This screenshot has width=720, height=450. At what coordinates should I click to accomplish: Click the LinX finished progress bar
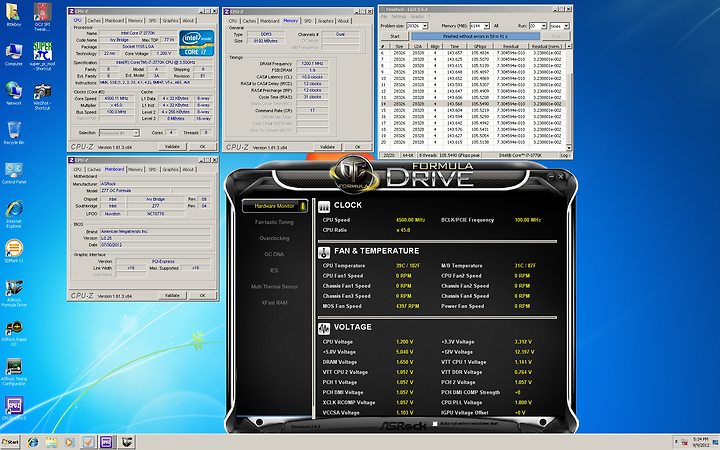tap(475, 36)
